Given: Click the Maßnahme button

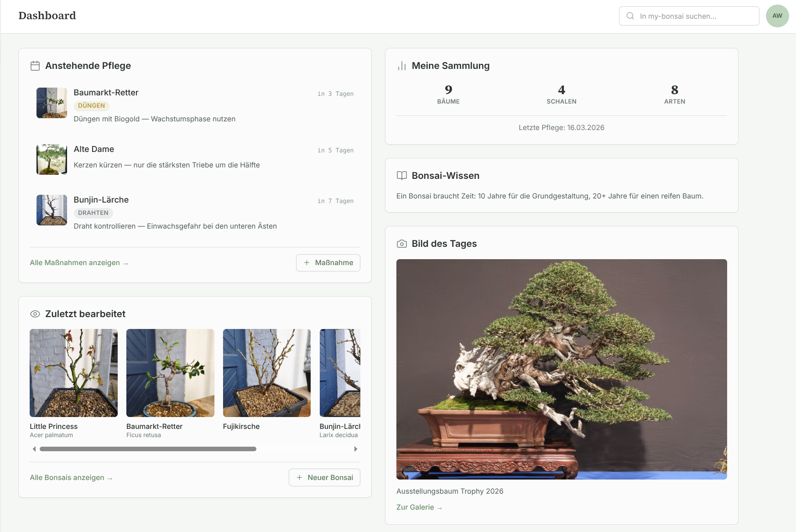Looking at the screenshot, I should point(328,263).
